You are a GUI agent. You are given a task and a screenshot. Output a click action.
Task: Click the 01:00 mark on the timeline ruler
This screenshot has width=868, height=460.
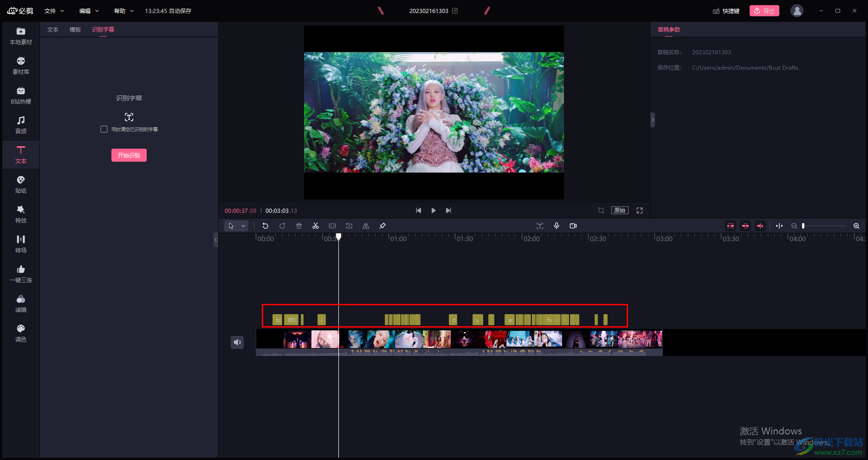(398, 239)
